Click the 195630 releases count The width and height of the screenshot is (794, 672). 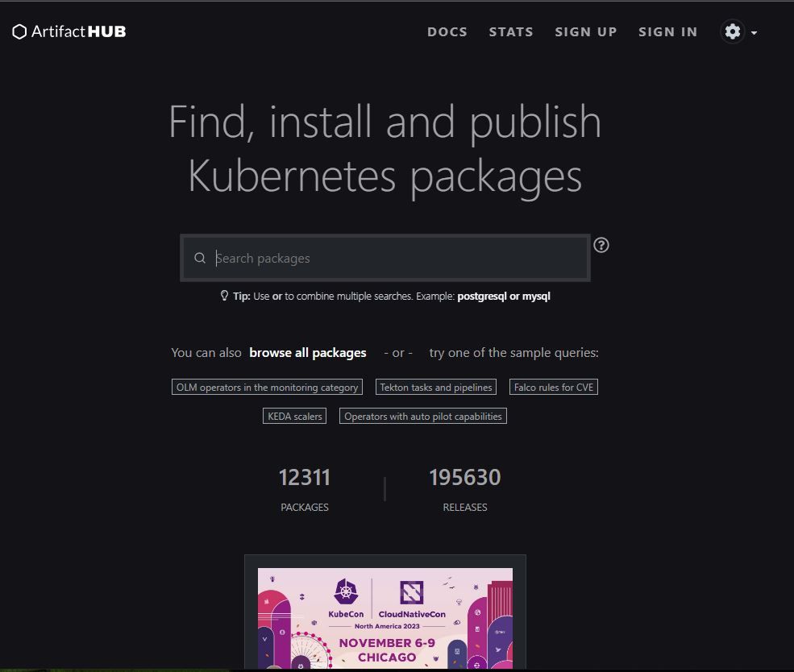click(x=465, y=477)
